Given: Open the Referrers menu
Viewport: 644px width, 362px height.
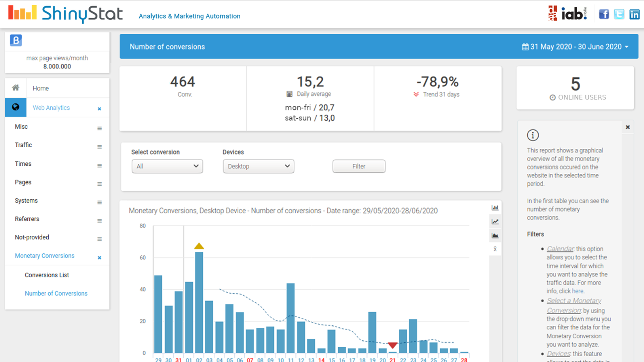Looking at the screenshot, I should coord(27,219).
